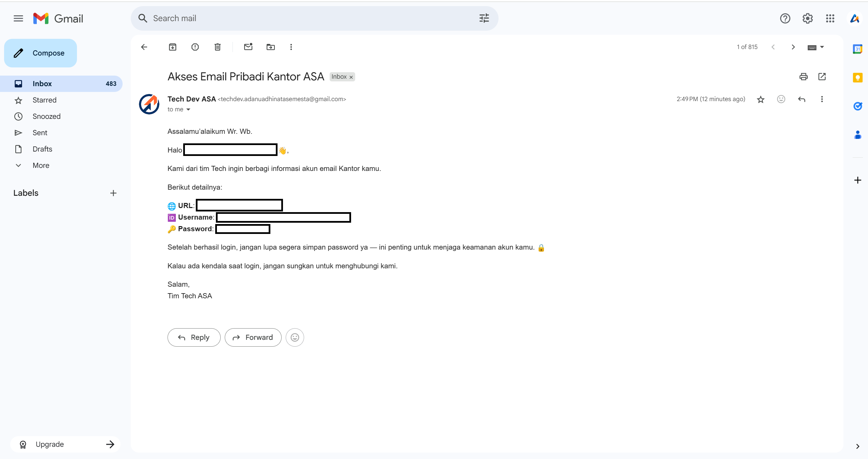Click the Forward button
The width and height of the screenshot is (868, 459).
click(253, 337)
